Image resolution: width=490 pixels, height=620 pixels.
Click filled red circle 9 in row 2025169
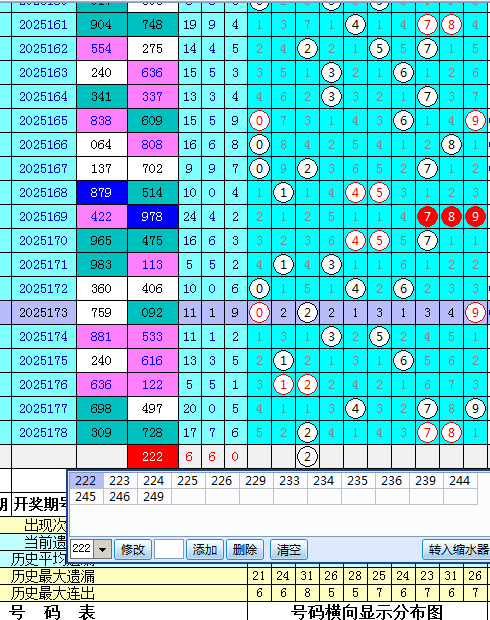[475, 217]
